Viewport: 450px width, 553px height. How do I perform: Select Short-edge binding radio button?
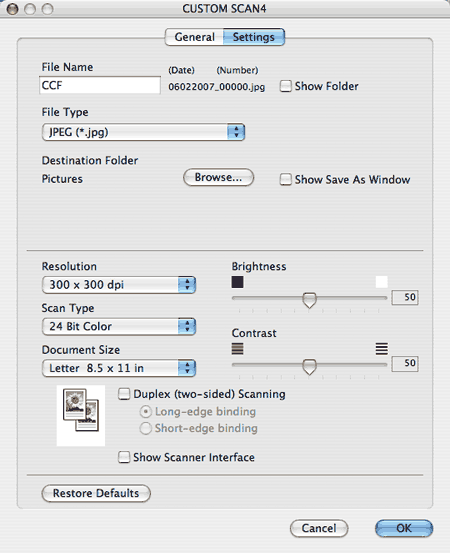click(x=146, y=429)
